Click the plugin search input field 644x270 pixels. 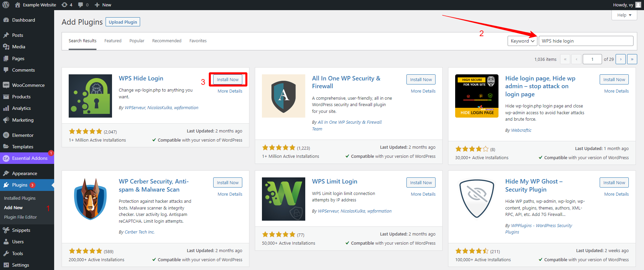click(586, 41)
